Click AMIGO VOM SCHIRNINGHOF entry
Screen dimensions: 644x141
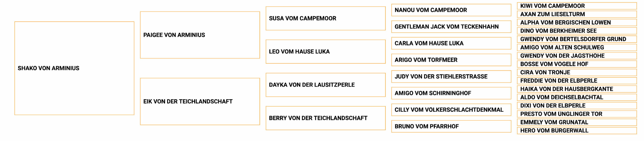(451, 93)
